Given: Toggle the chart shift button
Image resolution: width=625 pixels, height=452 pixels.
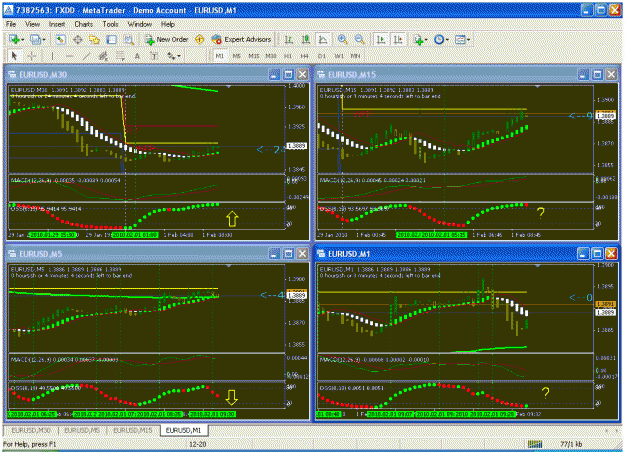Looking at the screenshot, I should pyautogui.click(x=398, y=39).
